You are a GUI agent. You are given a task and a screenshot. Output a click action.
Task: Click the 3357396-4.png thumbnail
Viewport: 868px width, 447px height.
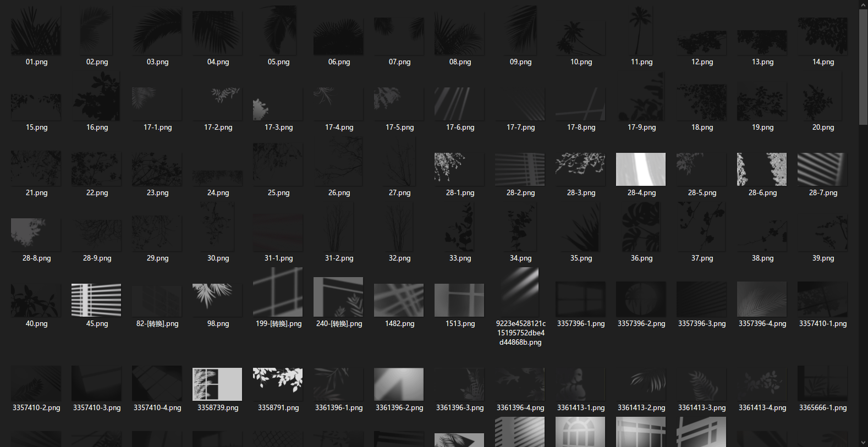point(762,299)
